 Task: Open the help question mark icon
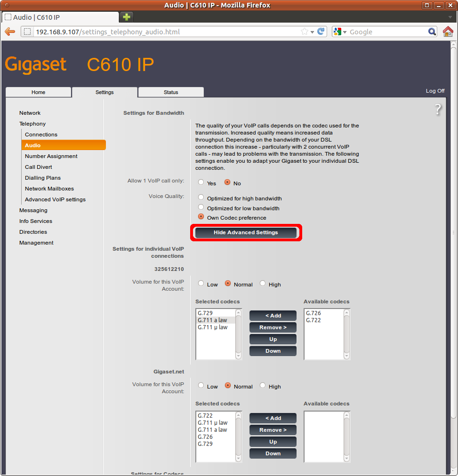point(438,110)
